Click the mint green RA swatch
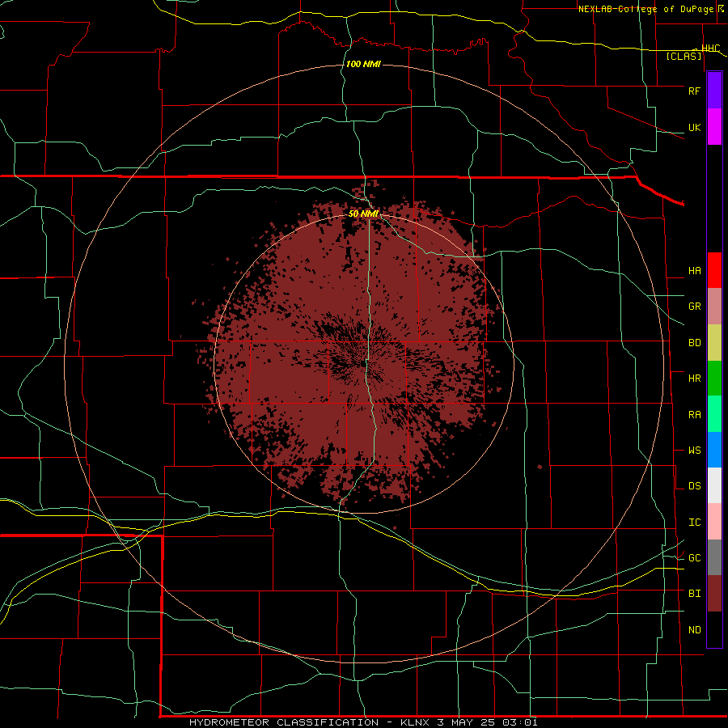Viewport: 728px width, 728px height. click(x=714, y=414)
